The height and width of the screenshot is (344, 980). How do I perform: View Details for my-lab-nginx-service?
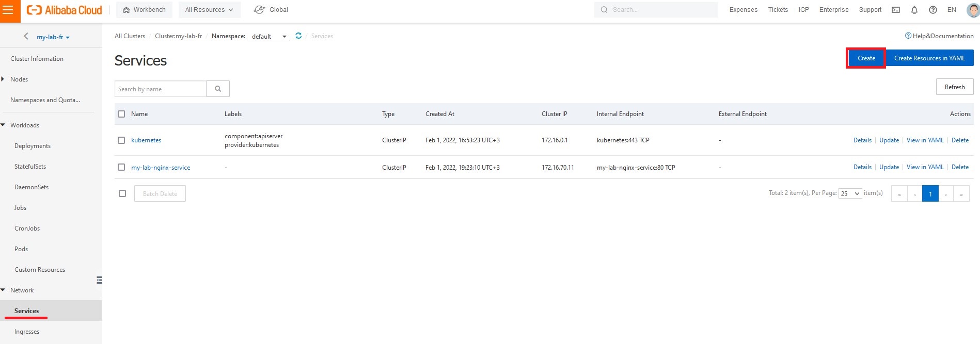[862, 167]
